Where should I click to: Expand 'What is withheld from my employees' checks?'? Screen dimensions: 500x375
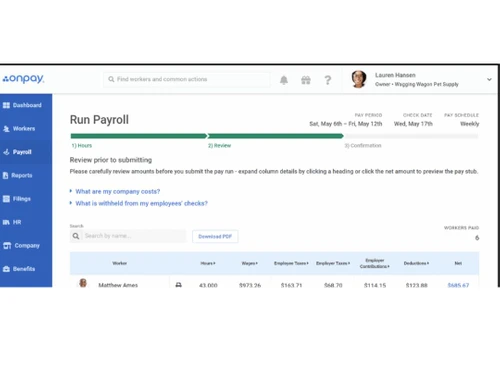click(x=139, y=203)
